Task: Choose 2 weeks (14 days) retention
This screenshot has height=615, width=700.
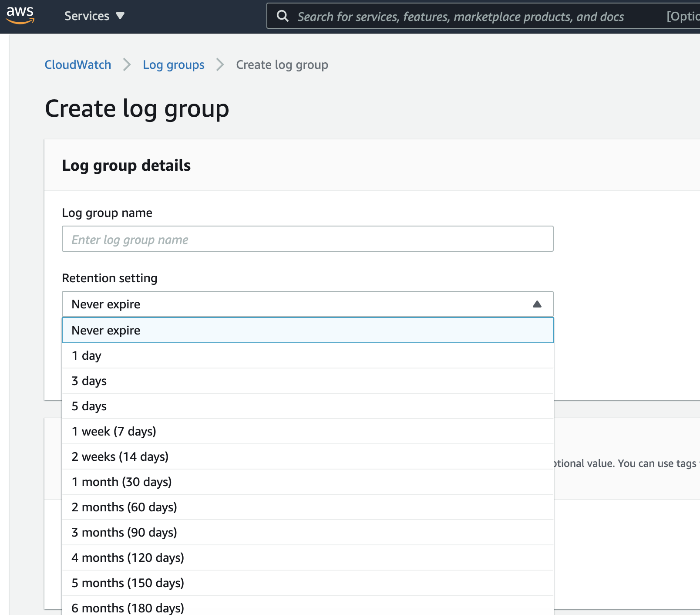Action: [x=307, y=456]
